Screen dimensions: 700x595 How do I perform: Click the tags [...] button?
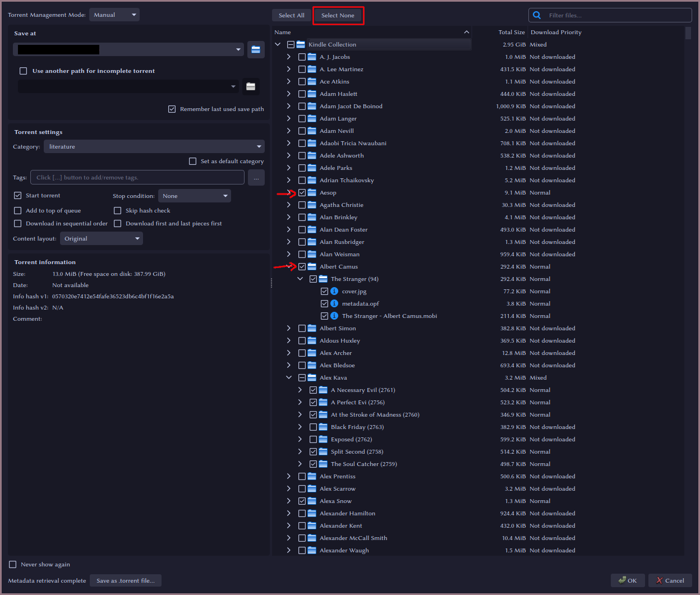256,177
